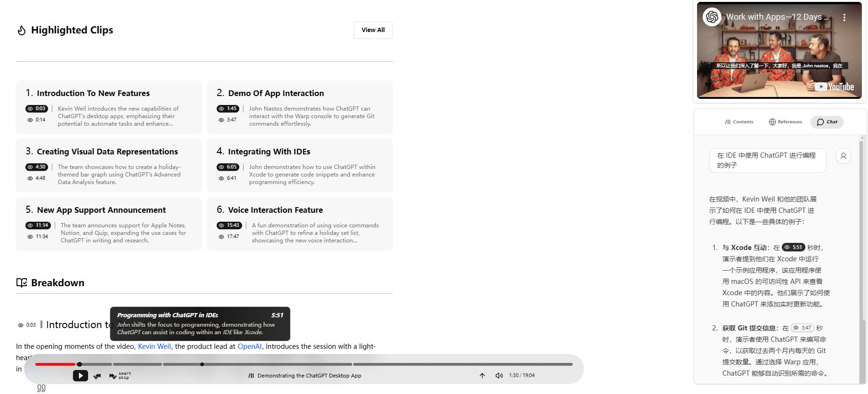Image resolution: width=868 pixels, height=394 pixels.
Task: Click the Programming with ChatGPT in IDEs tooltip
Action: (x=200, y=324)
